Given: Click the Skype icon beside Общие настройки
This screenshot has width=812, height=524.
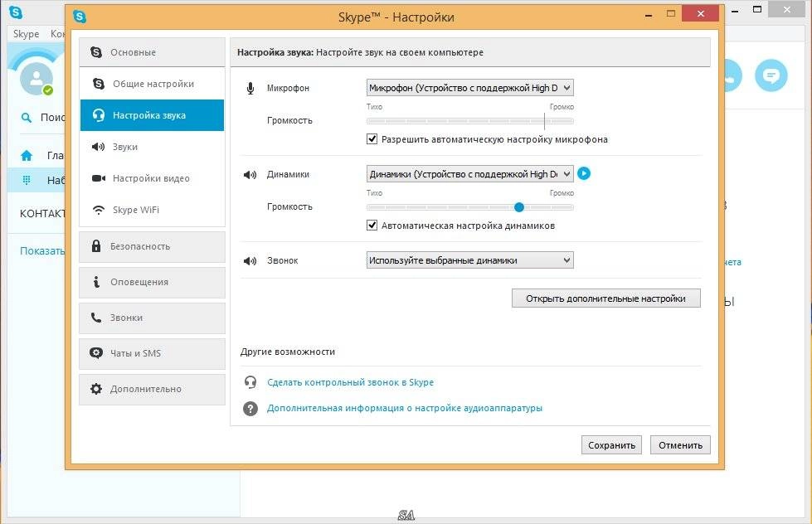Looking at the screenshot, I should (x=99, y=84).
